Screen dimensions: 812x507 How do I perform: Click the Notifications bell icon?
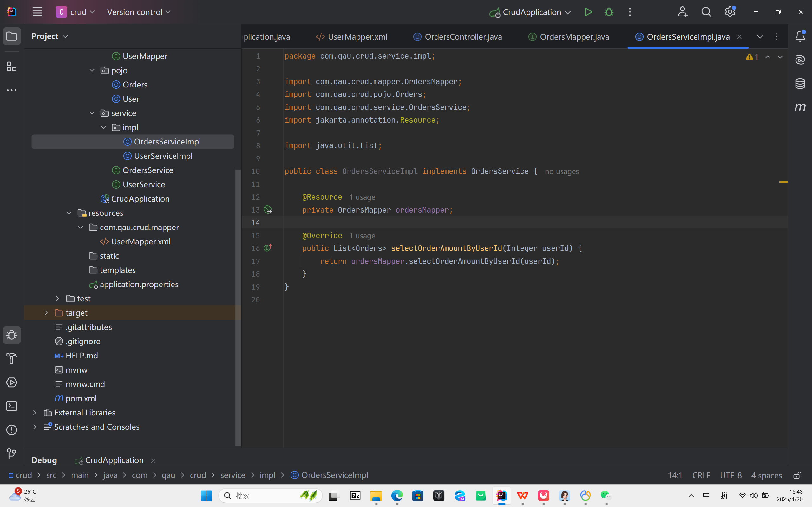pos(800,36)
